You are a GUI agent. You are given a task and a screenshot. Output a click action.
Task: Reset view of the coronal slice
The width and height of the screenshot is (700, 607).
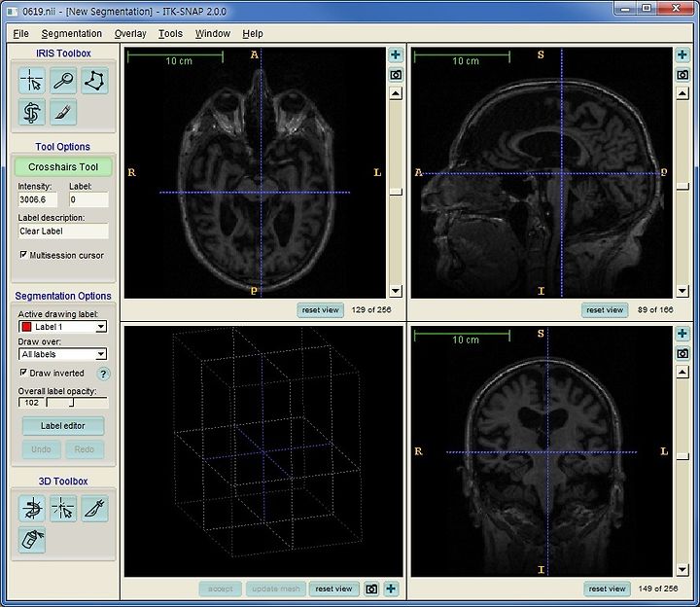[607, 589]
